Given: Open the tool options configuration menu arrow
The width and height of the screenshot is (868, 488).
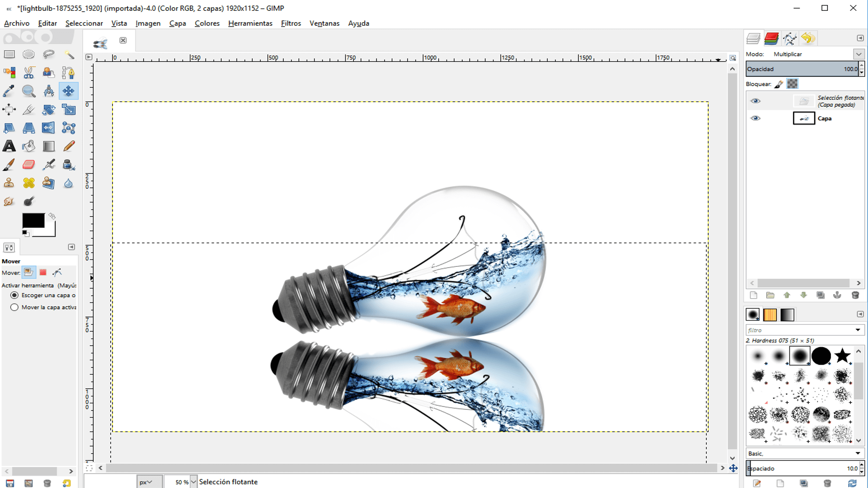Looking at the screenshot, I should click(x=71, y=247).
